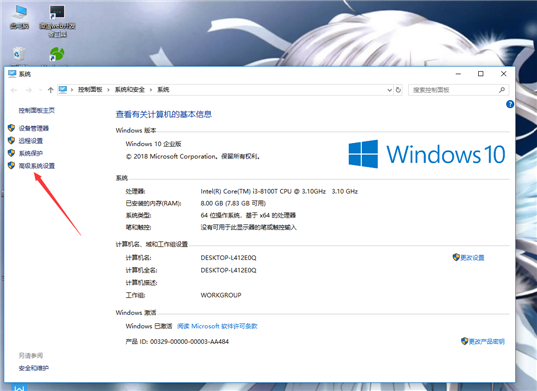Click System and Security breadcrumb
Viewport: 537px width, 391px height.
129,90
